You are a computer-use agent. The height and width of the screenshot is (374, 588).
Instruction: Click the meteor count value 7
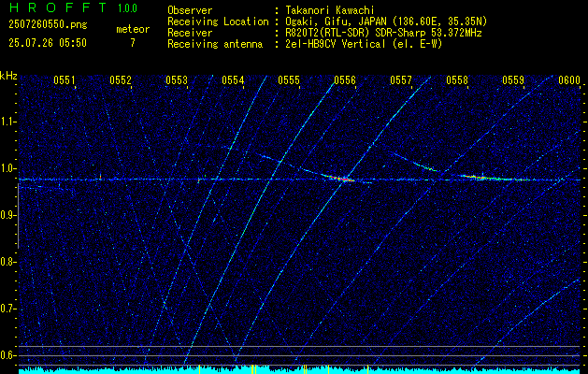coord(133,43)
